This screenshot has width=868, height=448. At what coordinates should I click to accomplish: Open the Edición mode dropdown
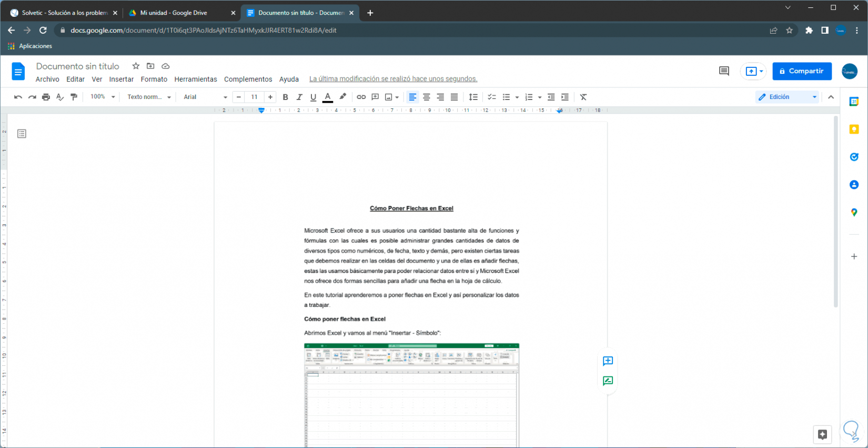787,97
